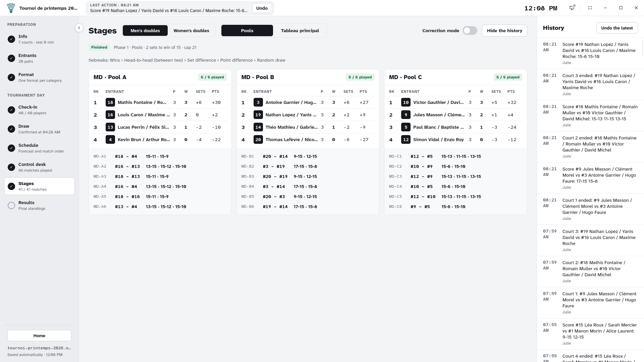Screen dimensions: 644x362
Task: Open history entry 'Score #9 Jules Masson'
Action: (590, 178)
